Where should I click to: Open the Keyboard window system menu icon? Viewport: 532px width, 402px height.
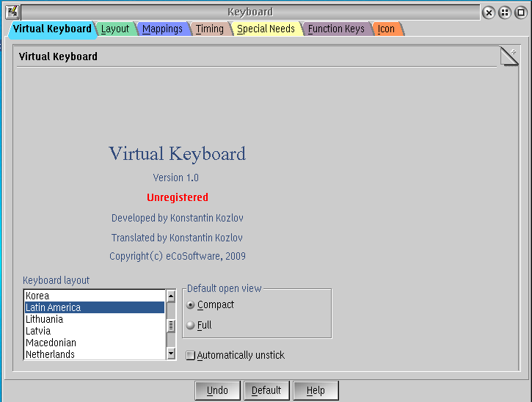pos(12,12)
